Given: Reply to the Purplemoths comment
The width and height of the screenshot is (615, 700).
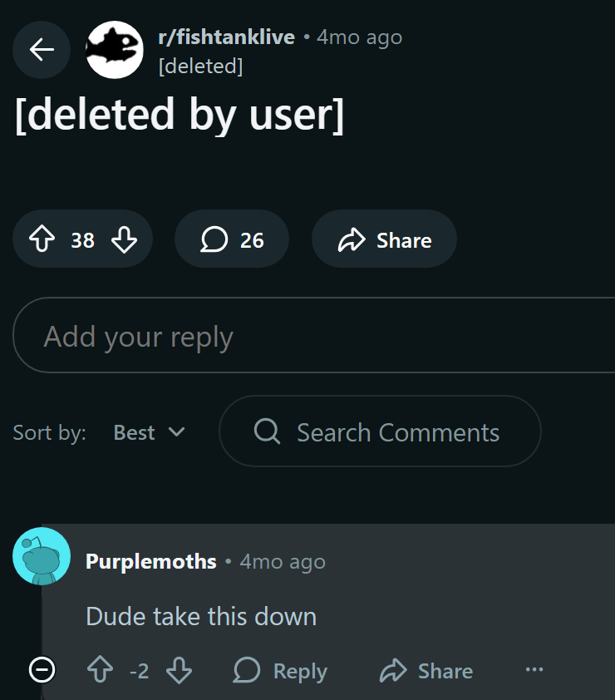Looking at the screenshot, I should coord(280,671).
